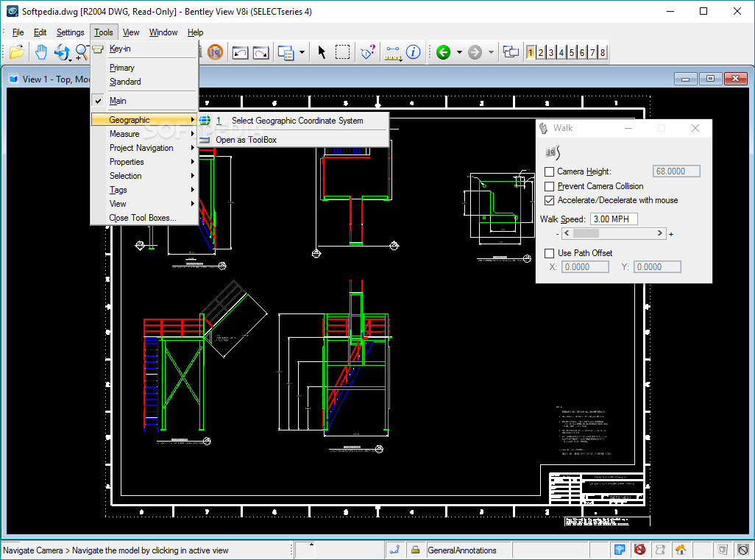This screenshot has width=755, height=560.
Task: Open the Settings menu
Action: coord(70,32)
